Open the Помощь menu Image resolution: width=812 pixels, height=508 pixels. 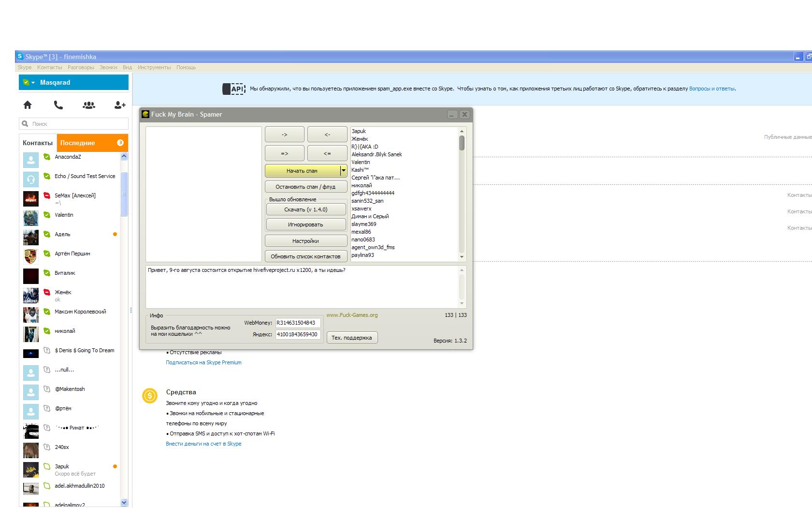pos(186,67)
